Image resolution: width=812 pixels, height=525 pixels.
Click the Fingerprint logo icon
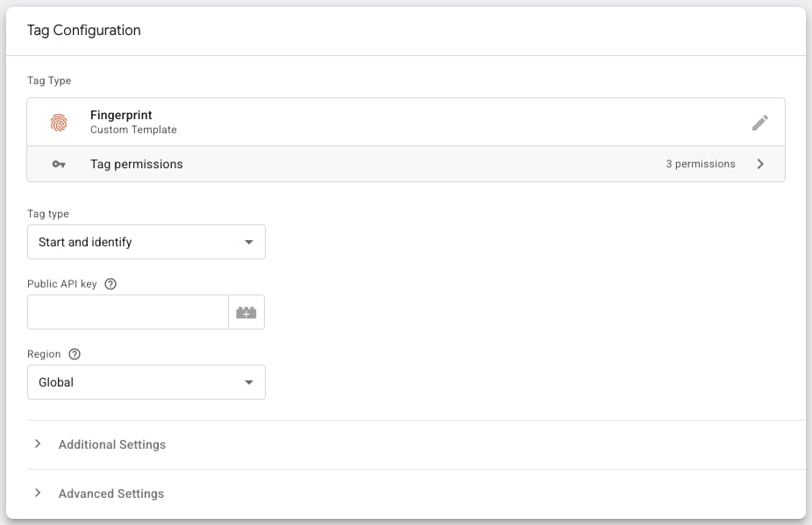coord(59,123)
